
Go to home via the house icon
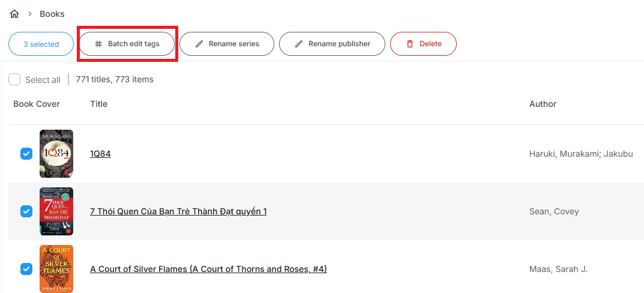14,14
